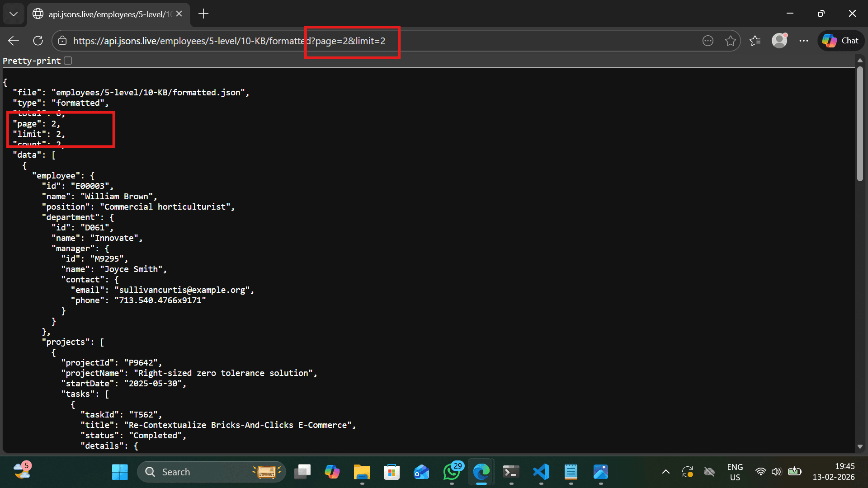Open the Photos app taskbar icon

(x=601, y=472)
